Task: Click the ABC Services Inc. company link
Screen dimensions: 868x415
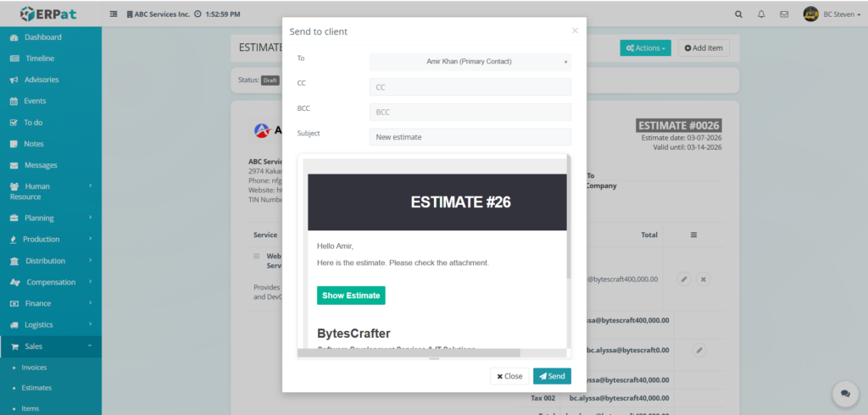Action: 158,14
